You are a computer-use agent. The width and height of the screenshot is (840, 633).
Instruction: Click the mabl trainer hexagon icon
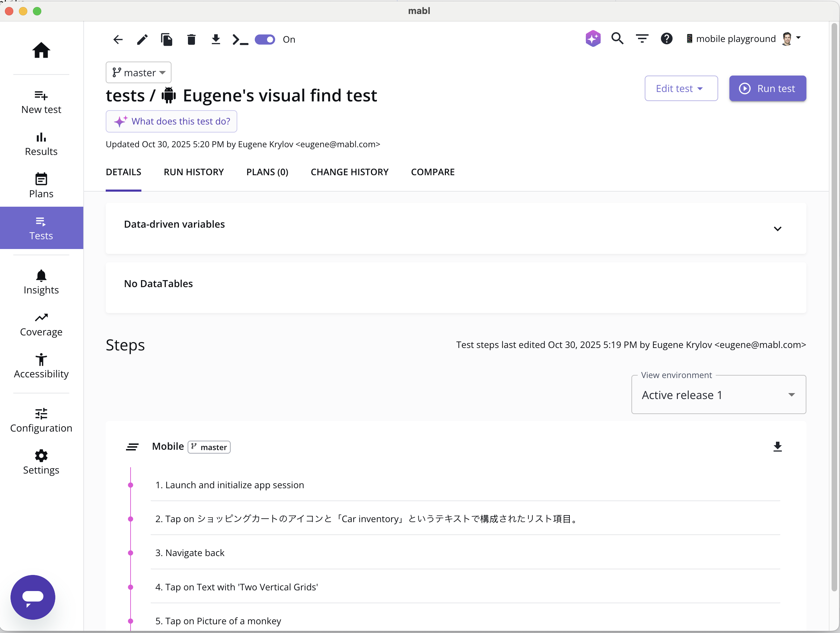pos(593,38)
